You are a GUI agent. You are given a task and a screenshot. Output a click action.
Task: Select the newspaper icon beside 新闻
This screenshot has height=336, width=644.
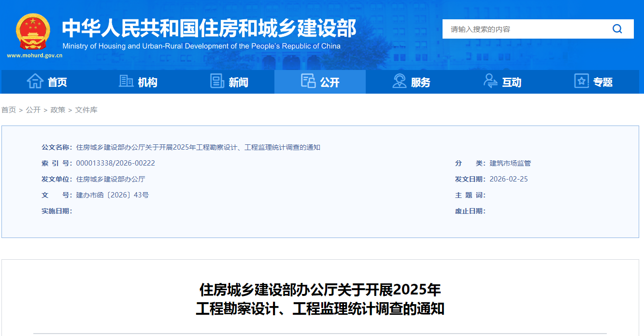(x=217, y=82)
